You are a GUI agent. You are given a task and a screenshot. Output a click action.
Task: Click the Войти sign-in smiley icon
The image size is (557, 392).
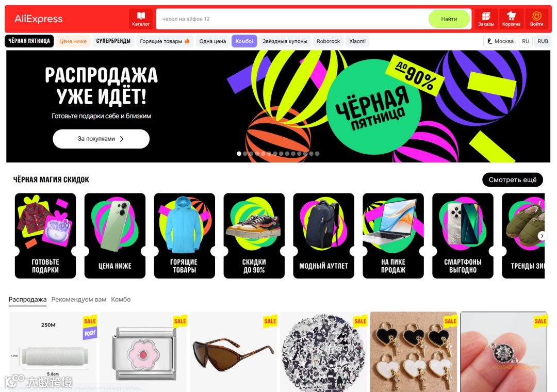536,19
